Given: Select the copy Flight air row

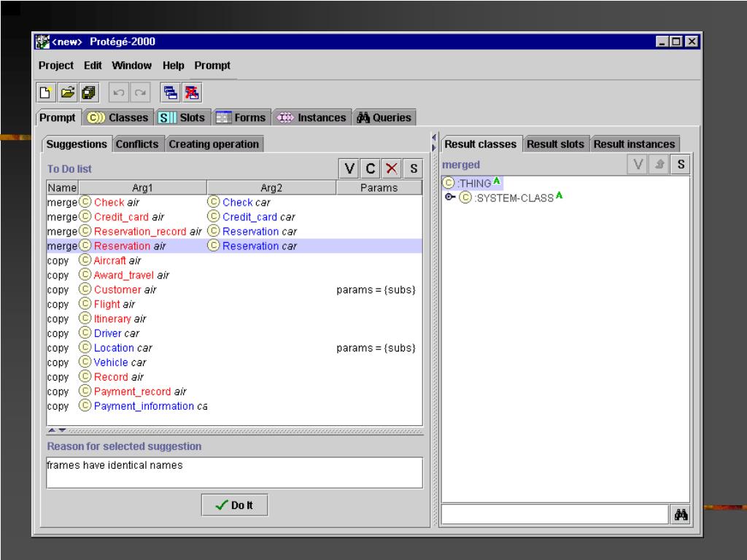Looking at the screenshot, I should tap(234, 304).
